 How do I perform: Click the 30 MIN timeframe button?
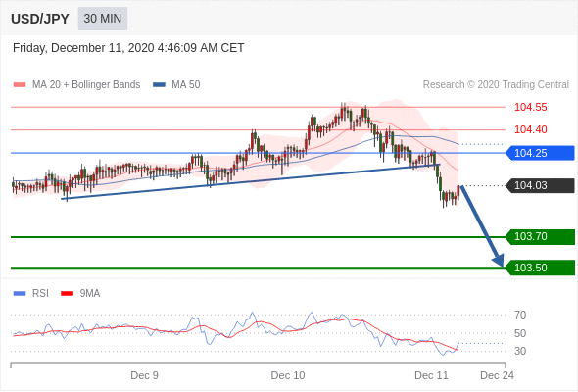tap(103, 19)
